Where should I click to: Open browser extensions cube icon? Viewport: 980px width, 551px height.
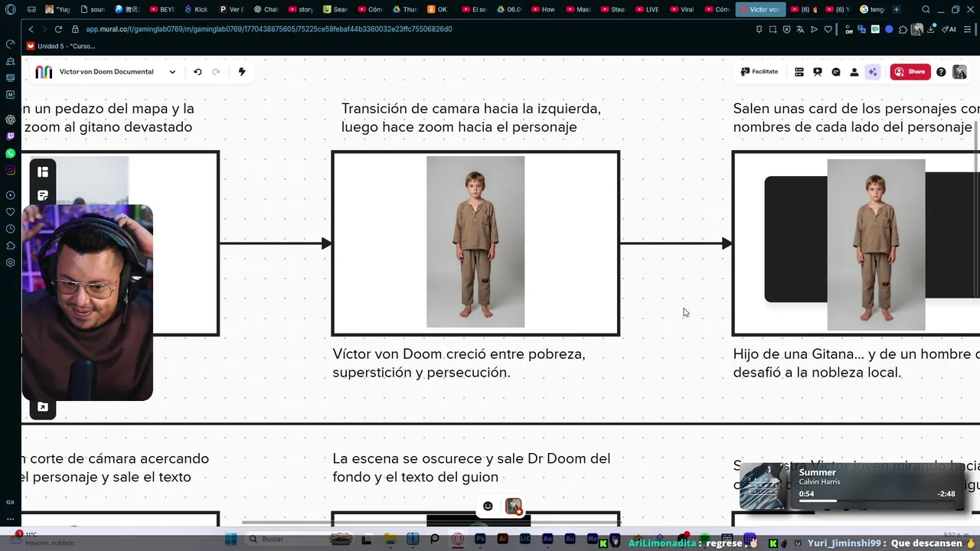[x=903, y=29]
